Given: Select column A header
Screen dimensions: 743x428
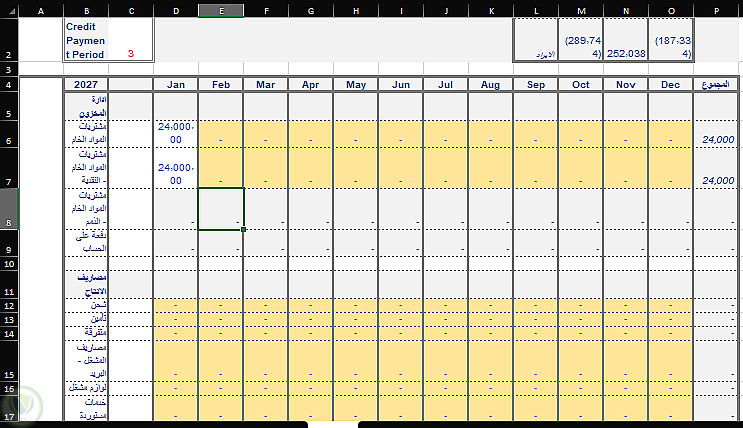Looking at the screenshot, I should tap(41, 10).
